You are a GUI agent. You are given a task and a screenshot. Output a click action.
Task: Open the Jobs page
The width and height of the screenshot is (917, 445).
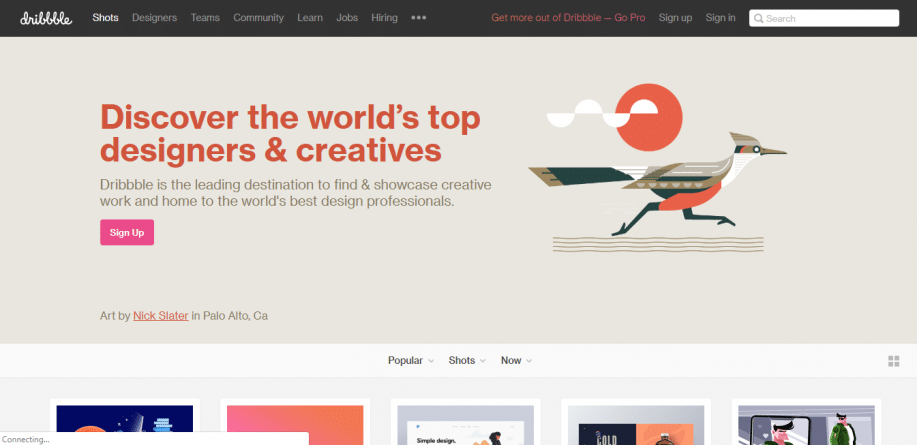pyautogui.click(x=347, y=18)
